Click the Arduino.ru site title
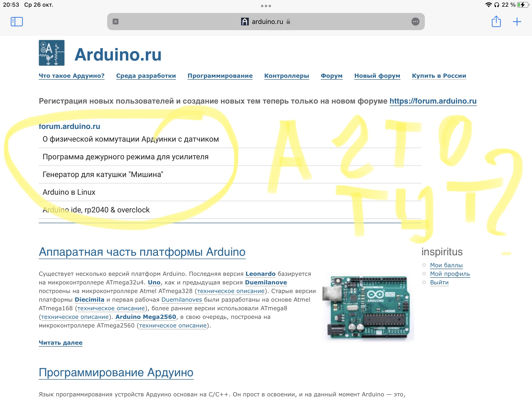Image resolution: width=532 pixels, height=399 pixels. [118, 54]
